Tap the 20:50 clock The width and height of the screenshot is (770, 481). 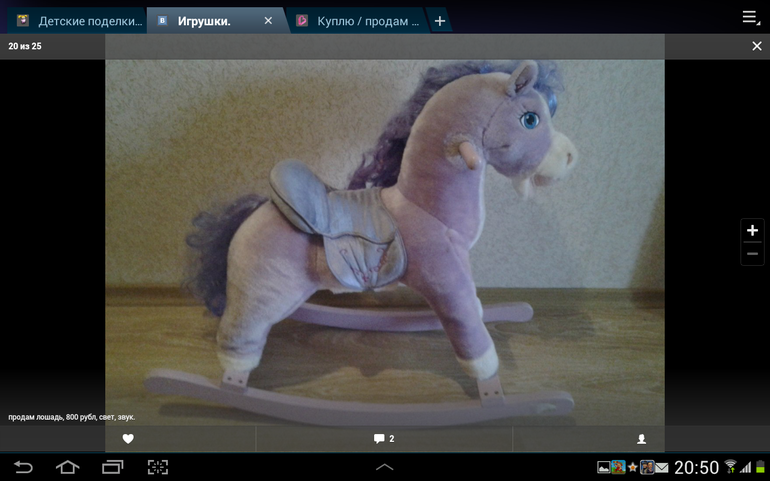point(696,467)
